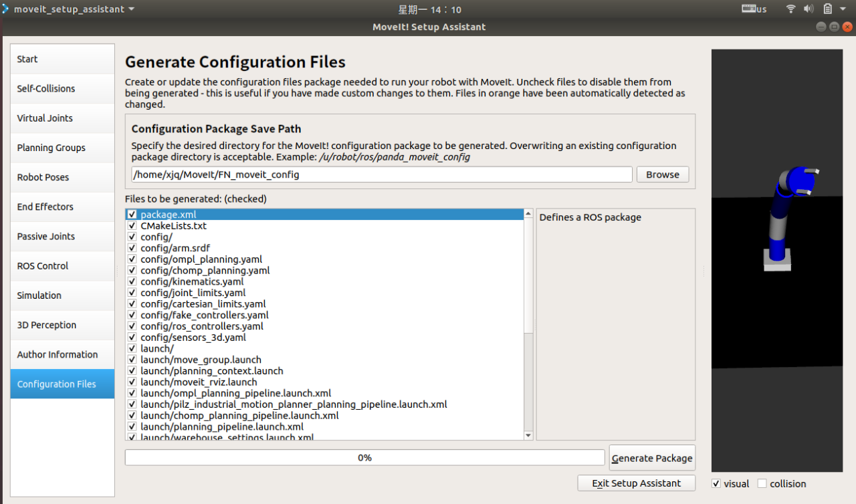The height and width of the screenshot is (504, 856).
Task: Click the file list vertical scrollbar thumb
Action: tap(528, 274)
